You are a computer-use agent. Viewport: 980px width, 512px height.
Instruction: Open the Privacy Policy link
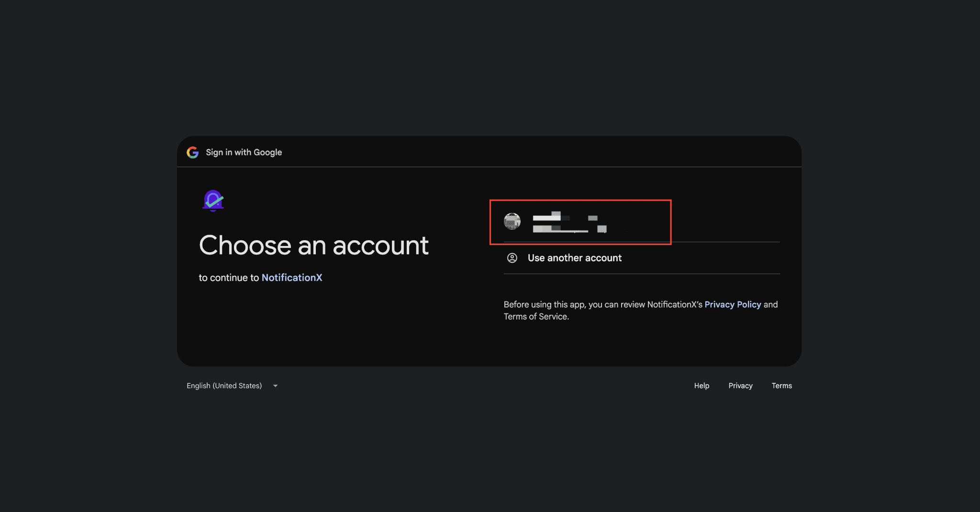click(x=733, y=304)
